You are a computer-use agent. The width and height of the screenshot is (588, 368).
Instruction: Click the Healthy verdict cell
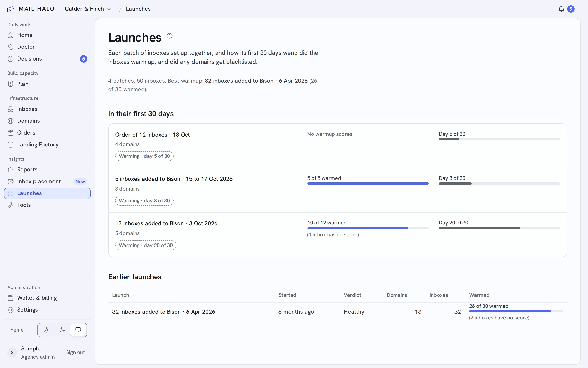354,312
